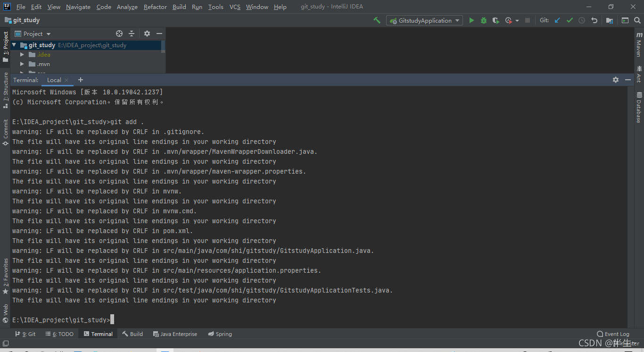Click the grey Stop square icon
The height and width of the screenshot is (352, 644).
528,20
